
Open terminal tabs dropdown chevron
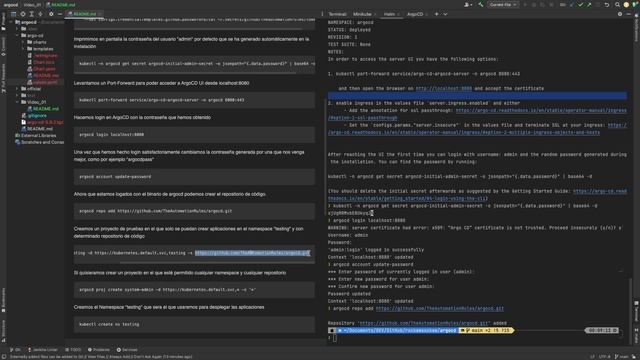445,14
